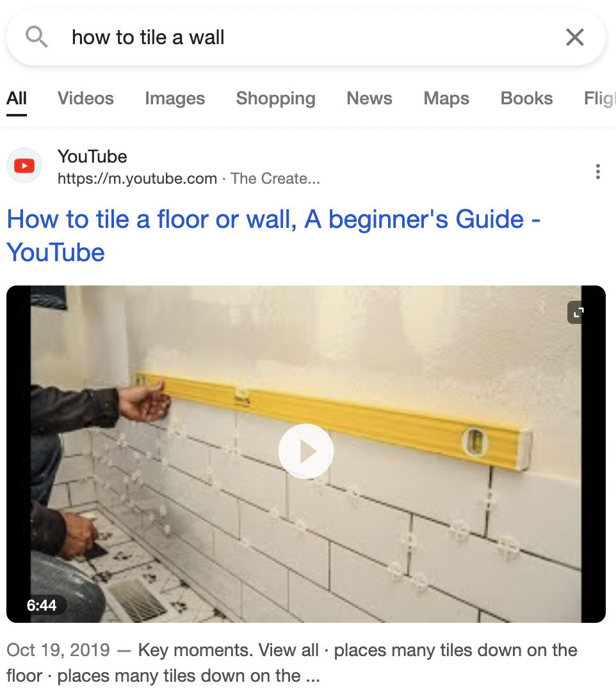Play the tile tutorial video
The image size is (616, 699).
pyautogui.click(x=306, y=451)
